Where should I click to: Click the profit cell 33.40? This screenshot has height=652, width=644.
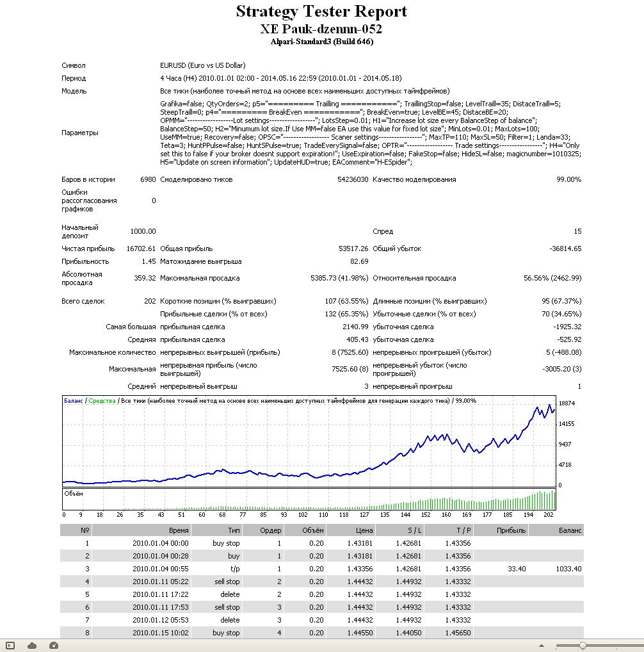(x=517, y=569)
